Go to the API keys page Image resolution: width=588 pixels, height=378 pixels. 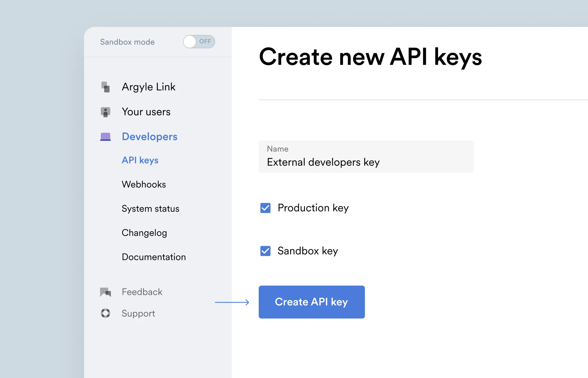140,160
